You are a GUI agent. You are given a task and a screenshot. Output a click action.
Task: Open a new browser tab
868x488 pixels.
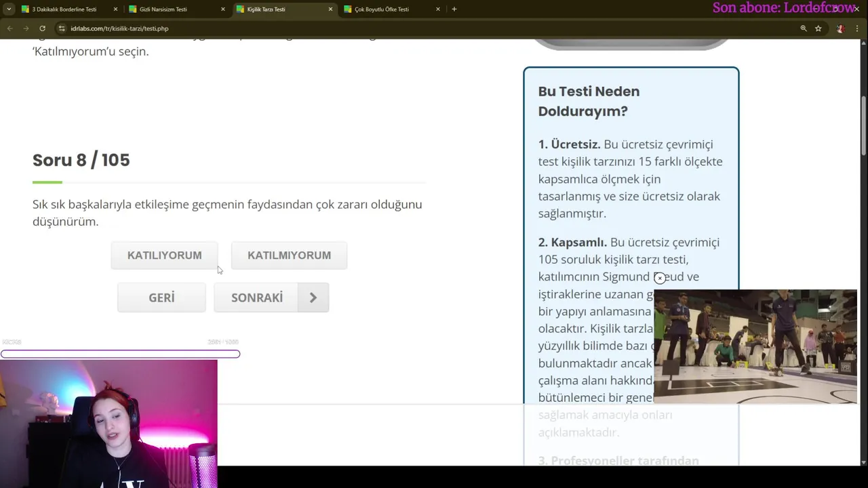click(454, 9)
